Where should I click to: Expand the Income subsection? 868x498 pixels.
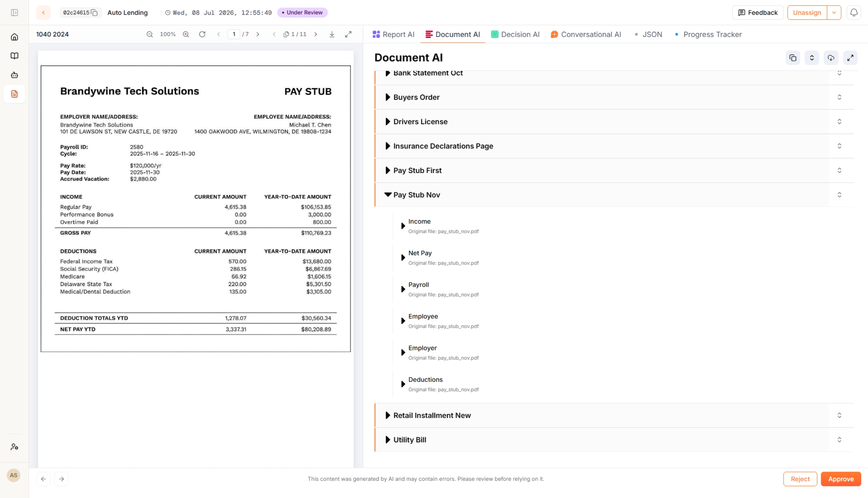coord(403,226)
